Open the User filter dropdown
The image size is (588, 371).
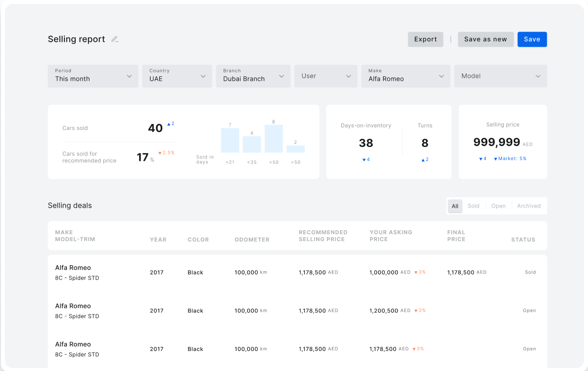tap(325, 76)
